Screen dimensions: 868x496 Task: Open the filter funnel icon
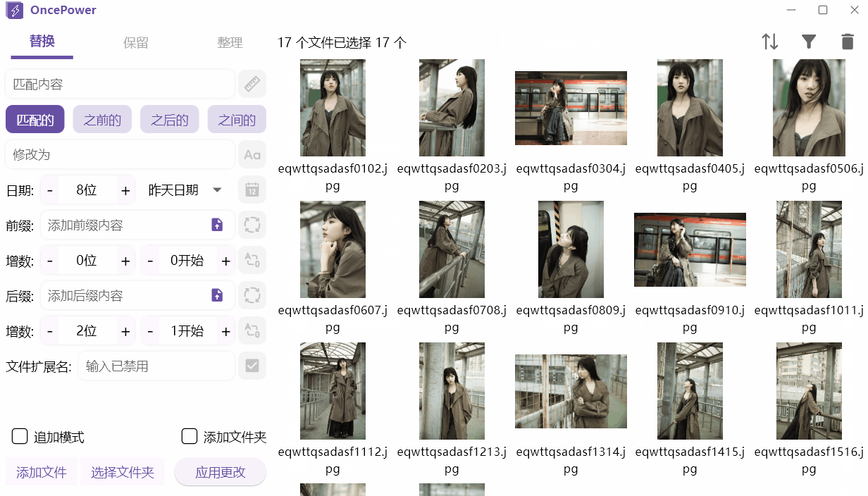[x=809, y=42]
